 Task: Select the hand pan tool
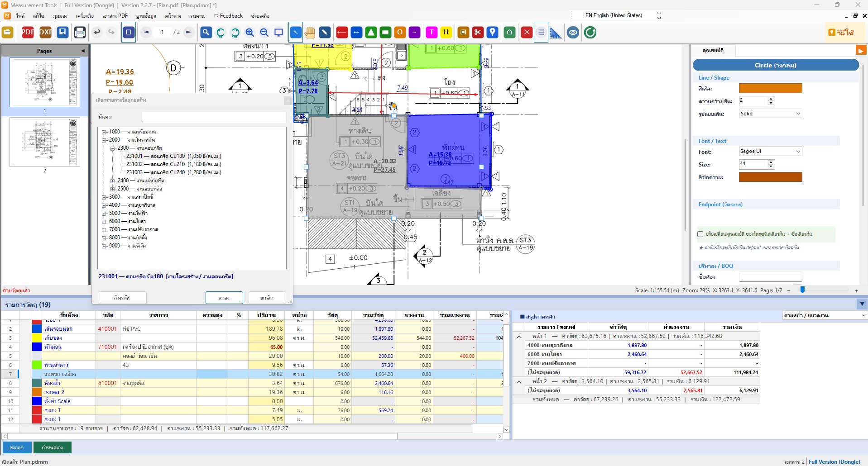click(310, 32)
